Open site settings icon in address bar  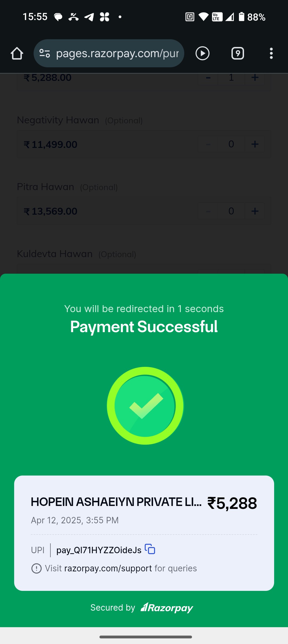pos(45,53)
